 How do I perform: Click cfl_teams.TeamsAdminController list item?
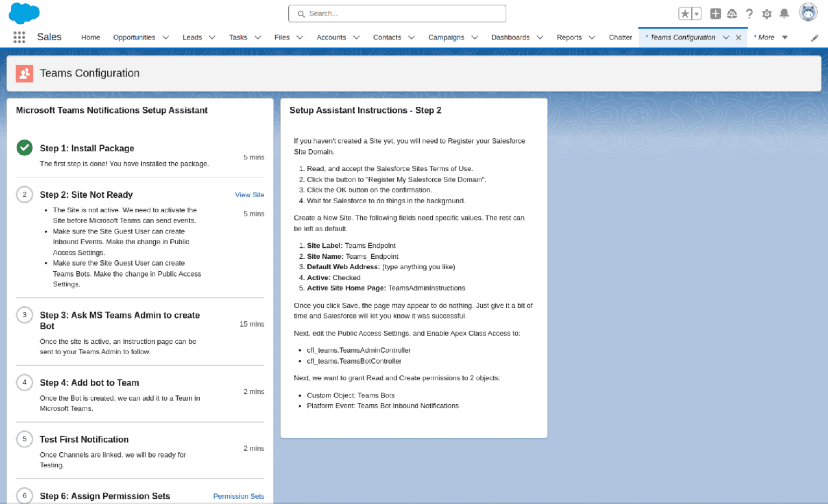[x=359, y=350]
